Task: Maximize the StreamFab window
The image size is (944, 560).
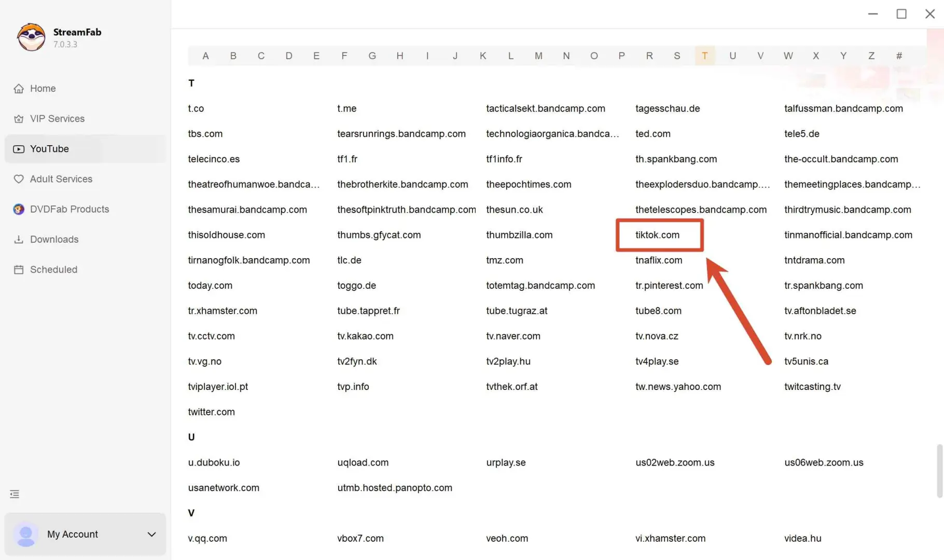Action: [901, 14]
